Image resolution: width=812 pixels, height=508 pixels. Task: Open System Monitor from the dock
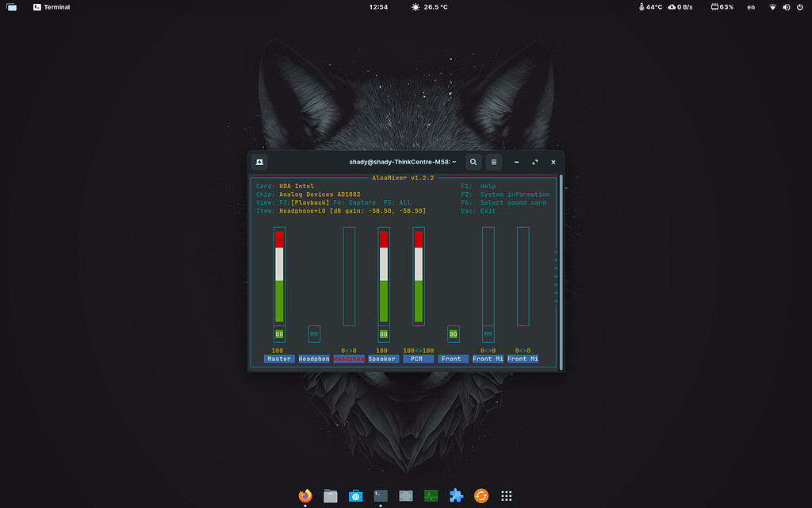click(431, 495)
